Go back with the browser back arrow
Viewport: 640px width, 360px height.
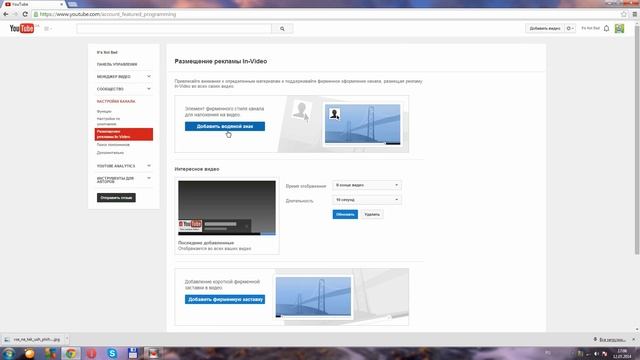click(6, 14)
